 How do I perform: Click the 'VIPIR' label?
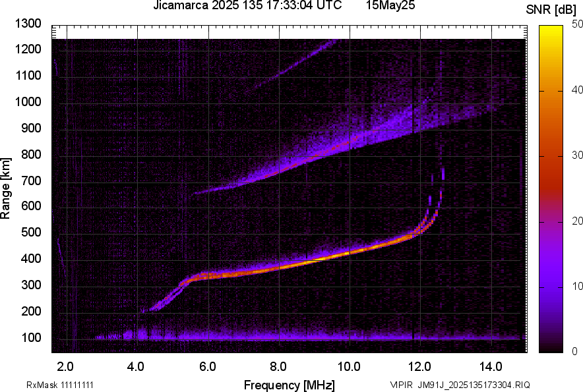(x=401, y=385)
